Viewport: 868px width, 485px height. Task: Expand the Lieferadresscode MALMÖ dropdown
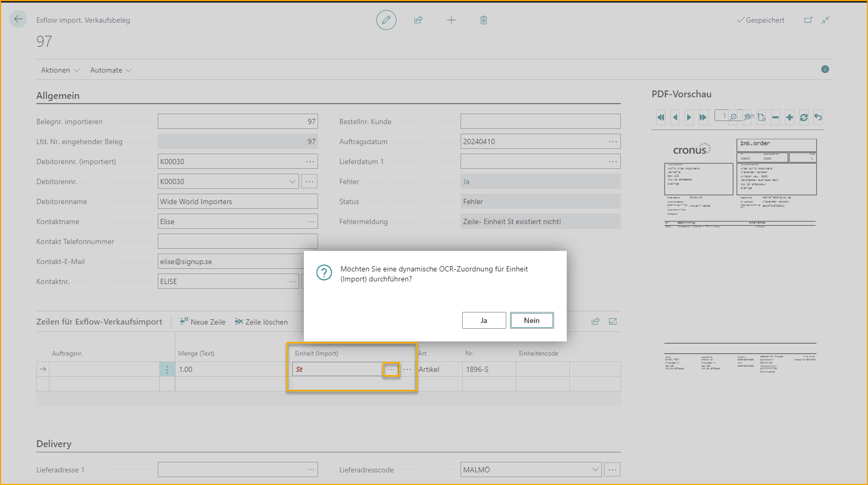point(595,469)
